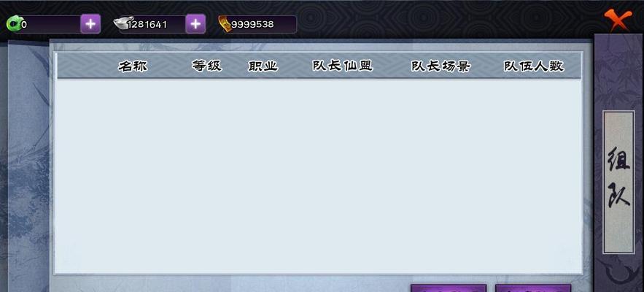644x292 pixels.
Task: Click the green jade currency icon
Action: (x=14, y=24)
